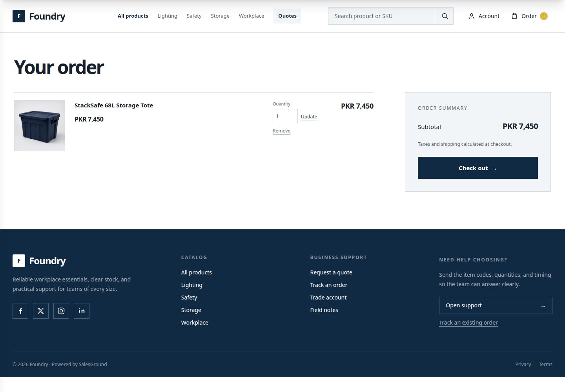Click the Search product or SKU field

[382, 16]
